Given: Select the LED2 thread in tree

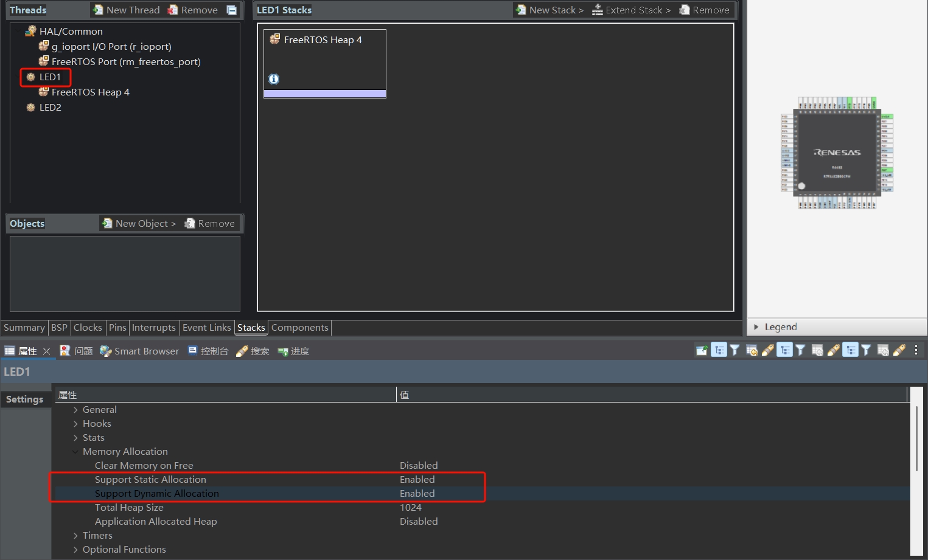Looking at the screenshot, I should pyautogui.click(x=50, y=108).
